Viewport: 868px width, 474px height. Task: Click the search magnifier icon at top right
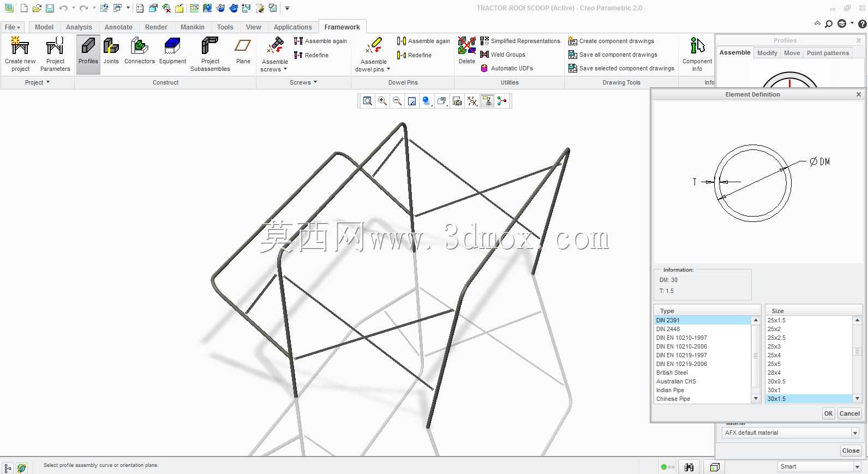click(829, 24)
